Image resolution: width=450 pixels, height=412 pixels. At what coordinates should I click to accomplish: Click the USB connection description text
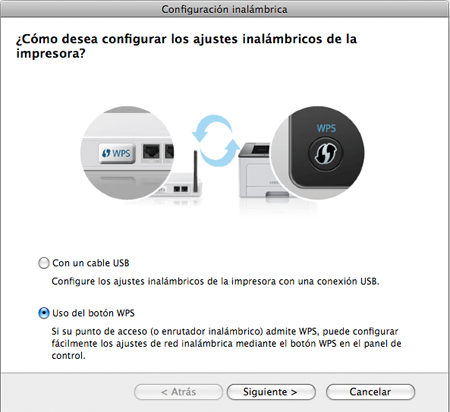point(215,281)
